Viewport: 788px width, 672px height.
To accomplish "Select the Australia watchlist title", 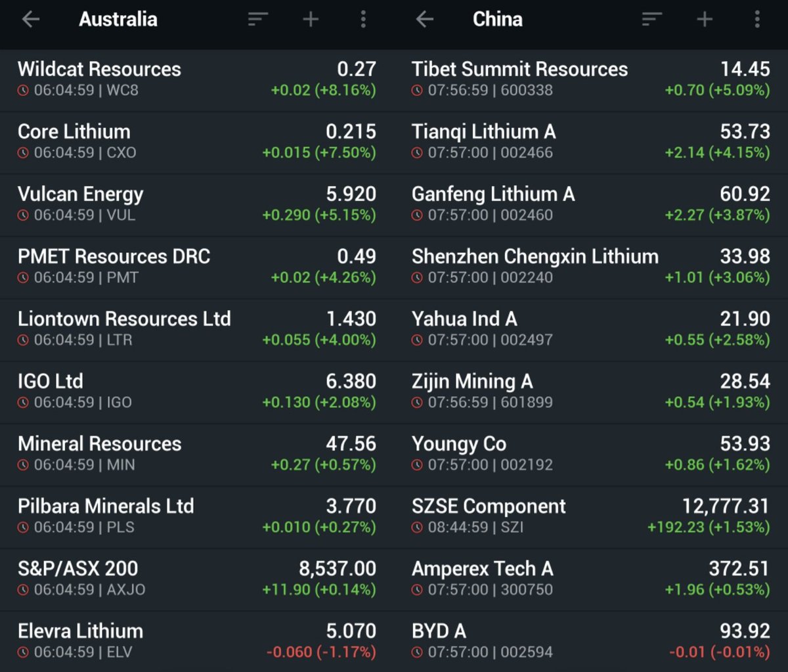I will [x=118, y=19].
